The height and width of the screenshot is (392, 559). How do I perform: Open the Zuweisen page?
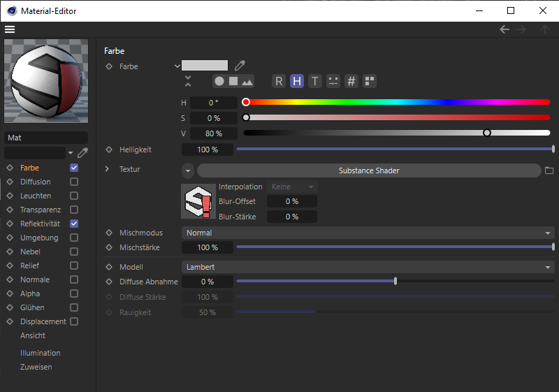point(36,367)
